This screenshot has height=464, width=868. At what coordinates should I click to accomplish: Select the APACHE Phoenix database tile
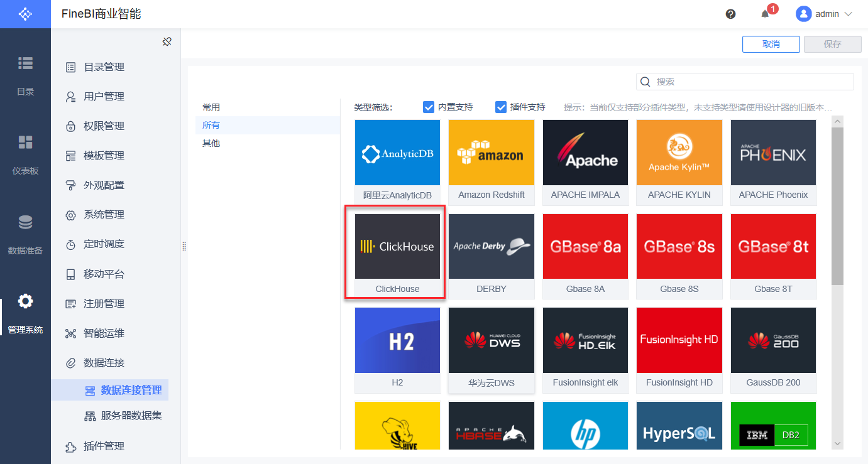(x=773, y=162)
